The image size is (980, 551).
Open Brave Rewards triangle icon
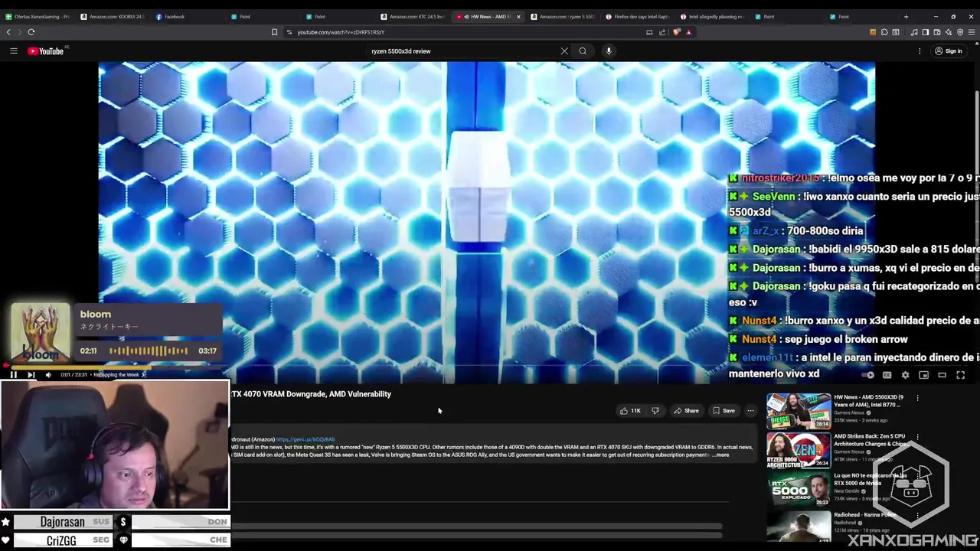tap(688, 32)
